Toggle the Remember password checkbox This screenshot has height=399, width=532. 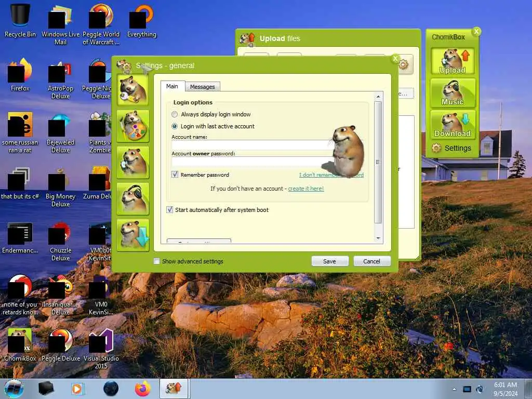pyautogui.click(x=175, y=175)
